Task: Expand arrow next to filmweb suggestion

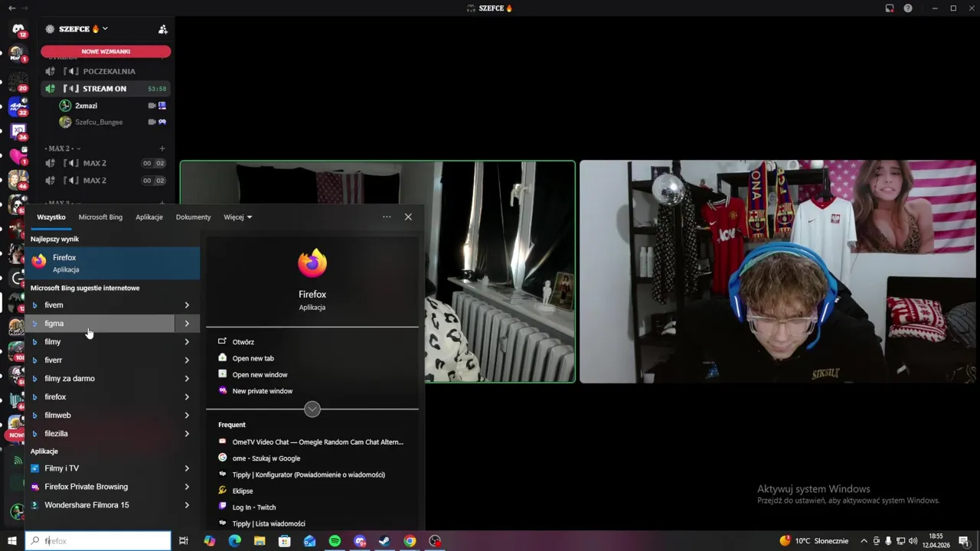Action: (x=187, y=416)
